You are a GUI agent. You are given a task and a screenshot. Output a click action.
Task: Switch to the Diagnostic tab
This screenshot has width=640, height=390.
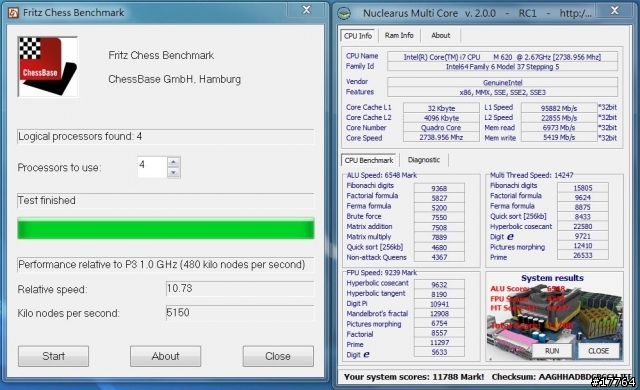424,160
